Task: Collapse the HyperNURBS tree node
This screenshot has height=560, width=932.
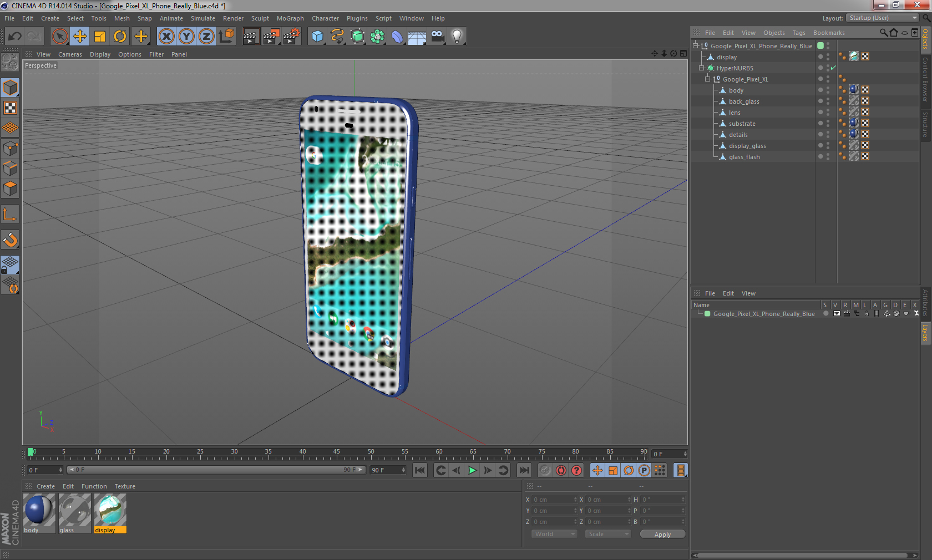Action: pyautogui.click(x=702, y=68)
